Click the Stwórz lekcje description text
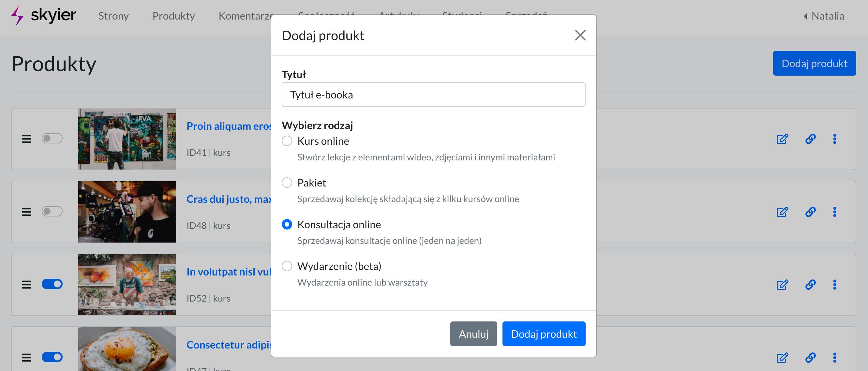The height and width of the screenshot is (371, 868). click(426, 157)
